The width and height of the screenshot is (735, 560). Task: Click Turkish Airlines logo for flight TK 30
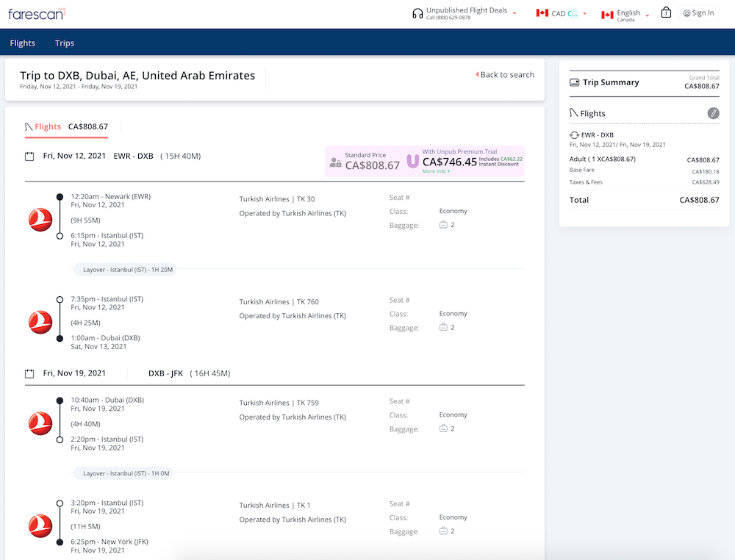coord(40,220)
